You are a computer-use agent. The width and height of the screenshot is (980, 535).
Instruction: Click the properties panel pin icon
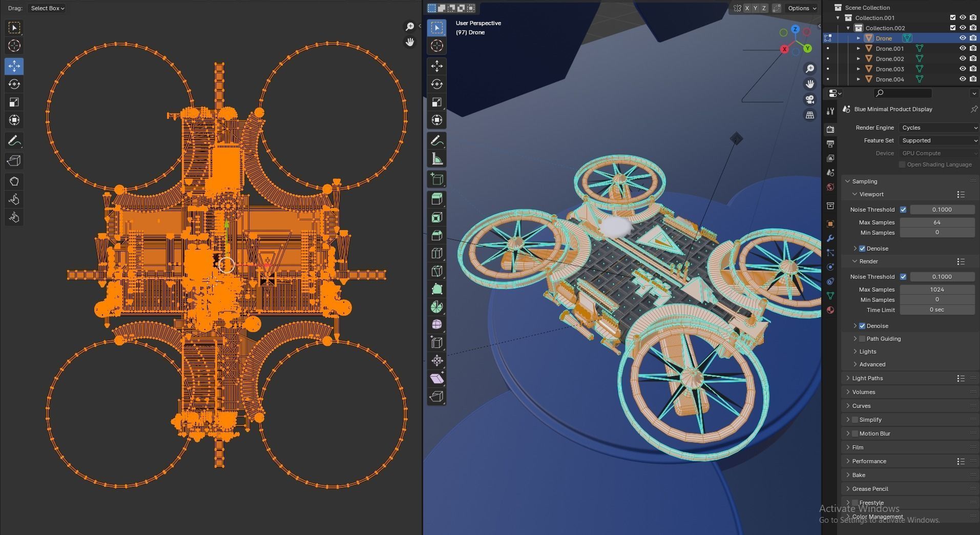[x=973, y=109]
